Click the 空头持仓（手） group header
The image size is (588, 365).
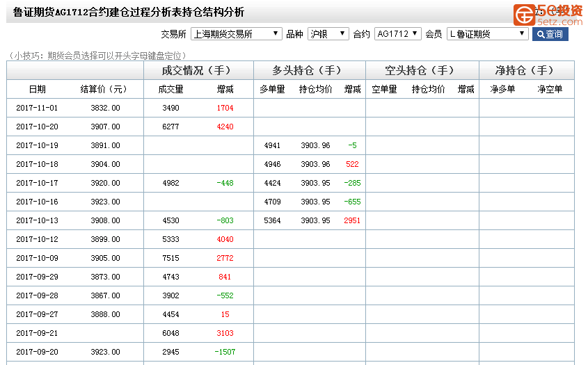[x=422, y=70]
